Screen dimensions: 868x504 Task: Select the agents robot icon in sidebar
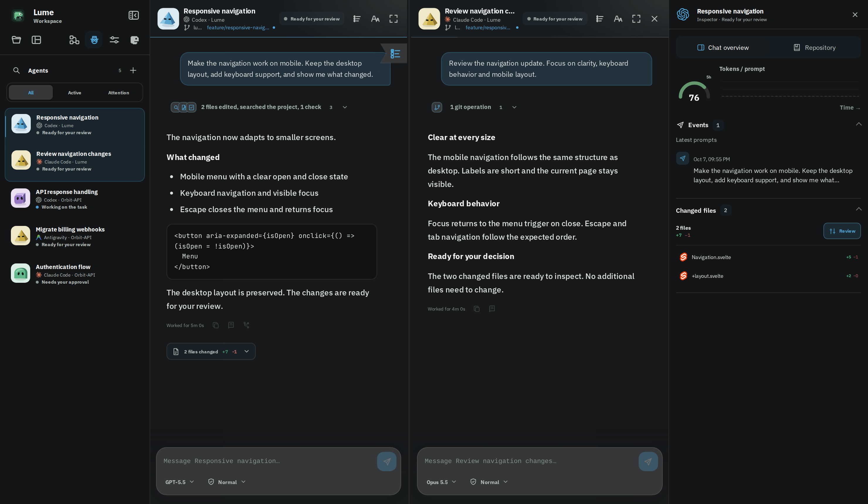pyautogui.click(x=94, y=40)
